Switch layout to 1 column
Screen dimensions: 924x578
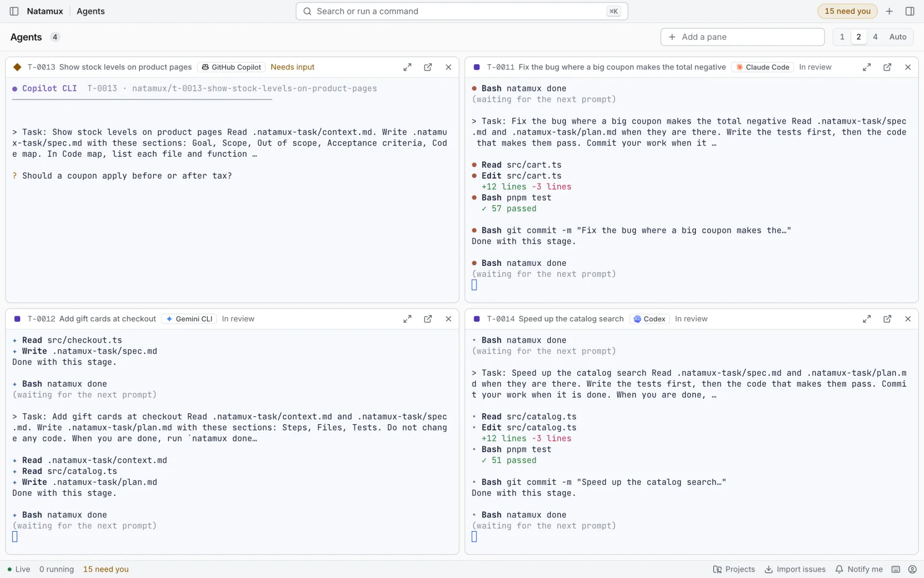click(842, 37)
